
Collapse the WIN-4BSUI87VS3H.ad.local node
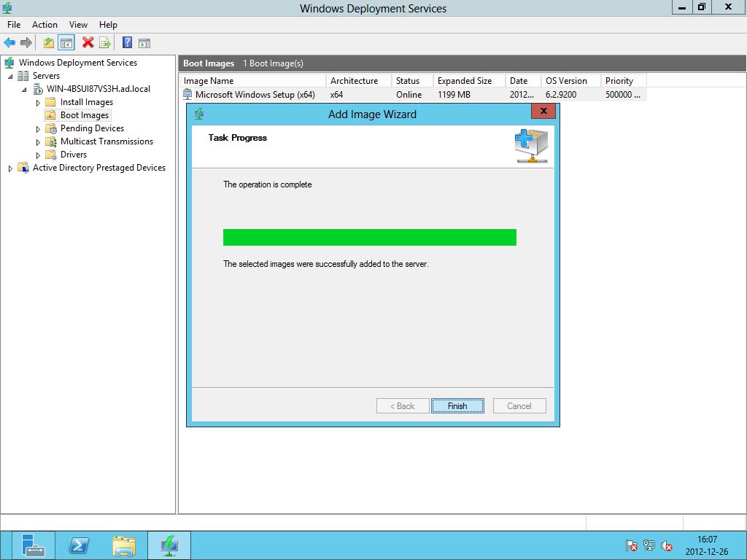point(24,90)
